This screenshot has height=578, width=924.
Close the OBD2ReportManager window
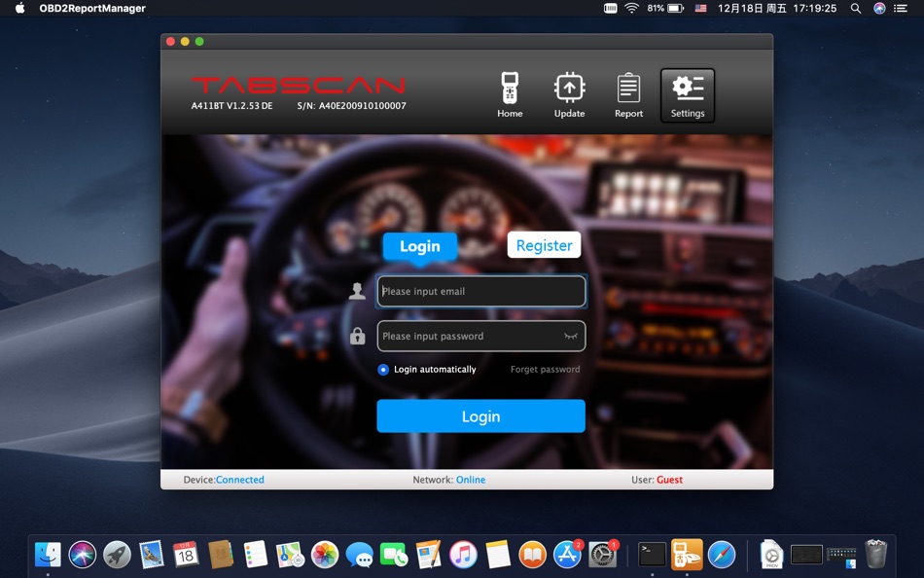(x=170, y=41)
